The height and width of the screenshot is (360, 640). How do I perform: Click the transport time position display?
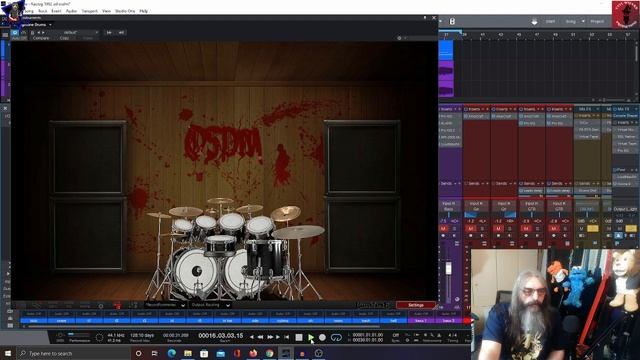pyautogui.click(x=220, y=336)
